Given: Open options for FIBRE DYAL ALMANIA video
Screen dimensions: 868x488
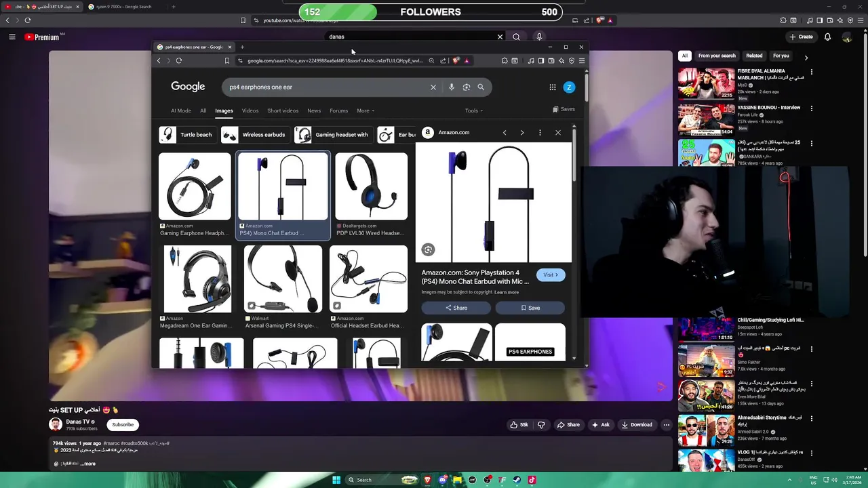Looking at the screenshot, I should click(x=812, y=72).
